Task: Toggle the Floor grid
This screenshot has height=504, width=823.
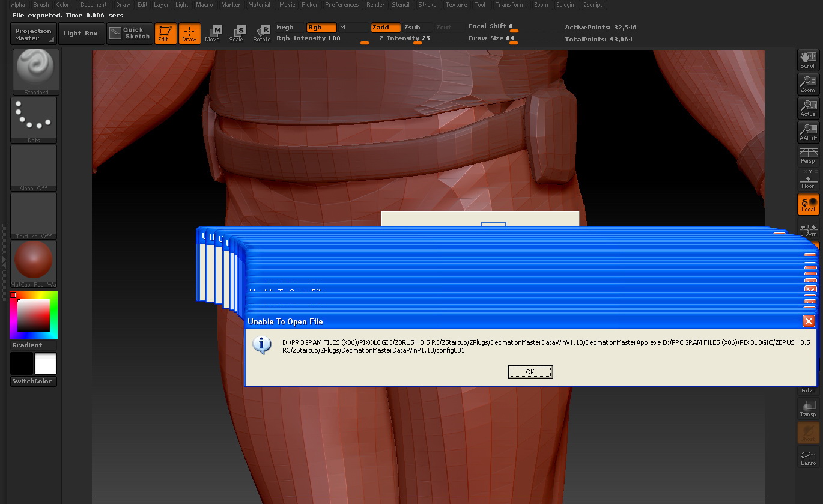Action: point(808,180)
